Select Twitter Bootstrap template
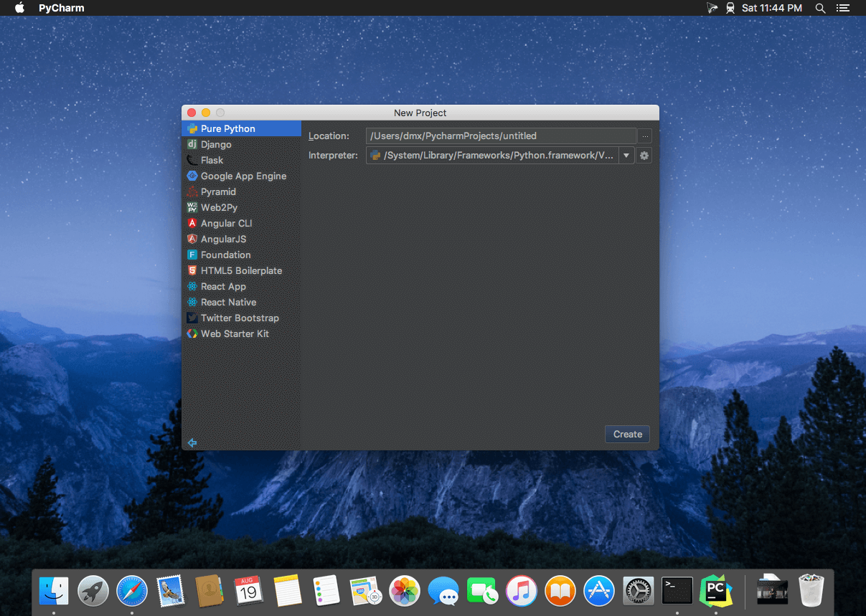 (241, 318)
